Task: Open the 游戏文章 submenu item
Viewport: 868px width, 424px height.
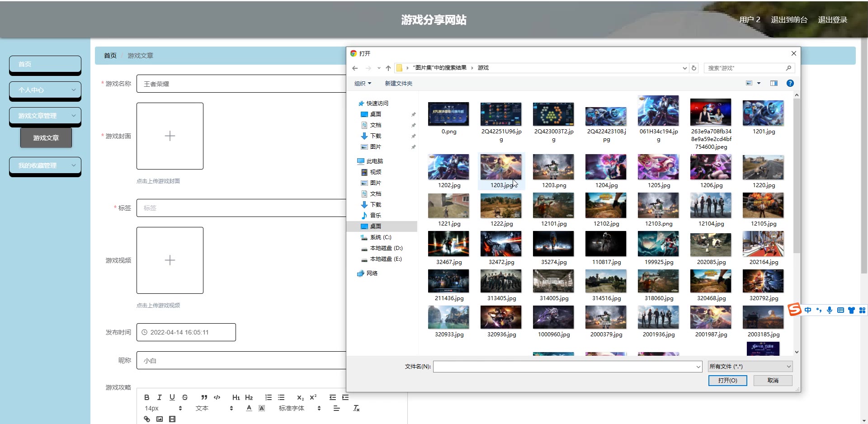Action: (x=46, y=138)
